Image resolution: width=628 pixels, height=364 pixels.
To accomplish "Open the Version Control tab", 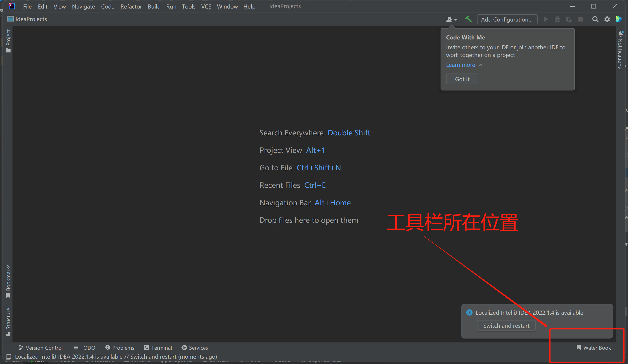I will pos(41,348).
